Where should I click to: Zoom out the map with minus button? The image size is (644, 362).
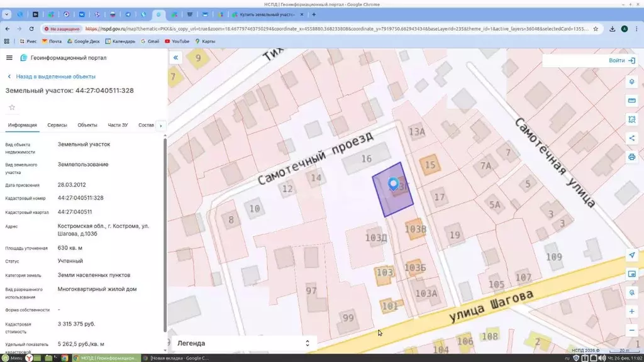(632, 331)
